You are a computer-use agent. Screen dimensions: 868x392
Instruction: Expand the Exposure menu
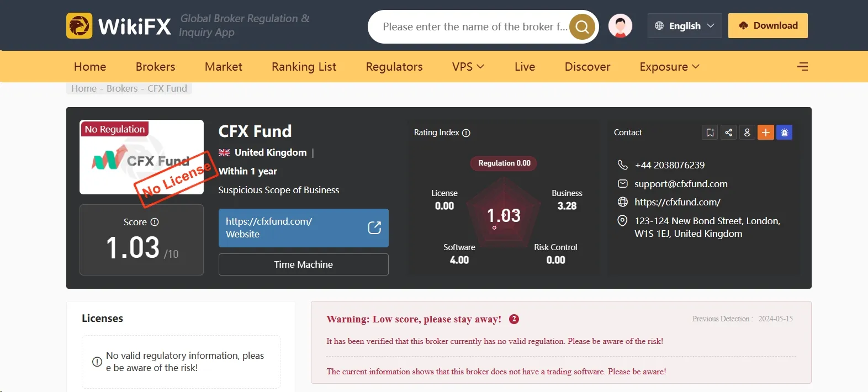[x=669, y=67]
